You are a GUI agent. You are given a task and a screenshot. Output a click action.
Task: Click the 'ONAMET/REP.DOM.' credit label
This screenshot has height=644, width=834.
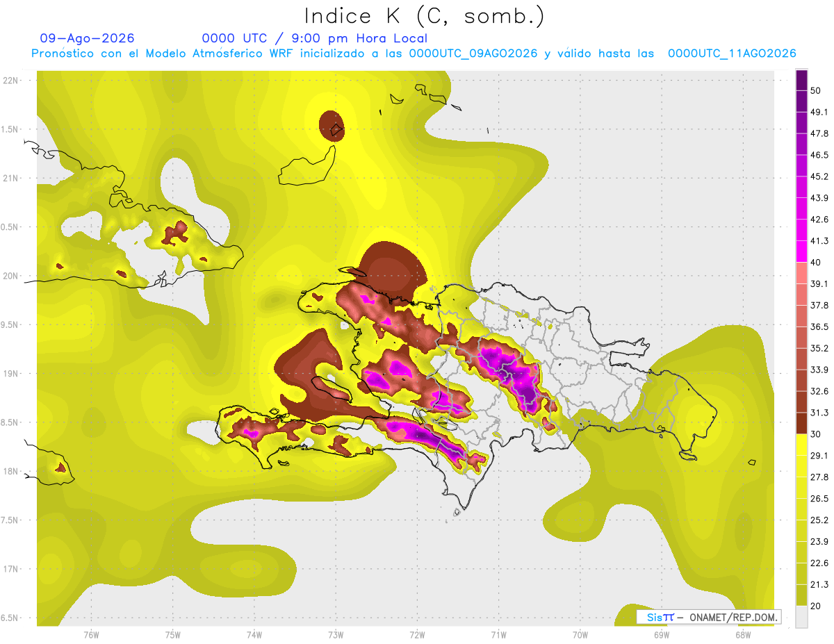point(732,617)
